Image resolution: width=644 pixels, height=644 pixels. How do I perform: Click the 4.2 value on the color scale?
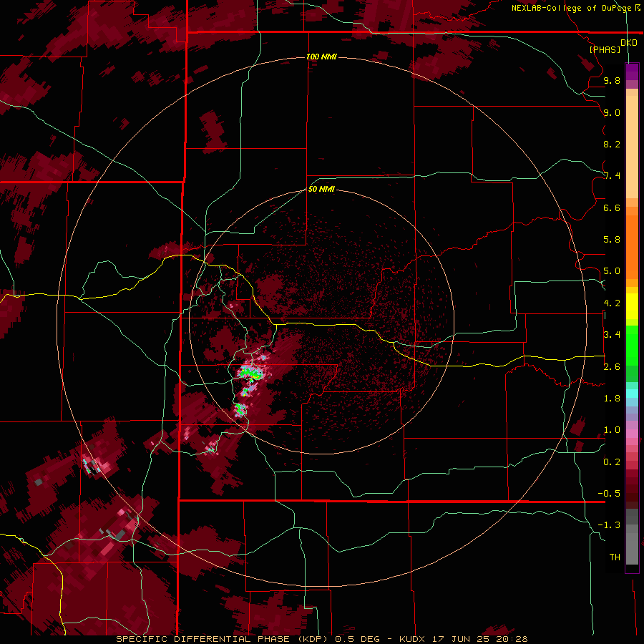[612, 303]
